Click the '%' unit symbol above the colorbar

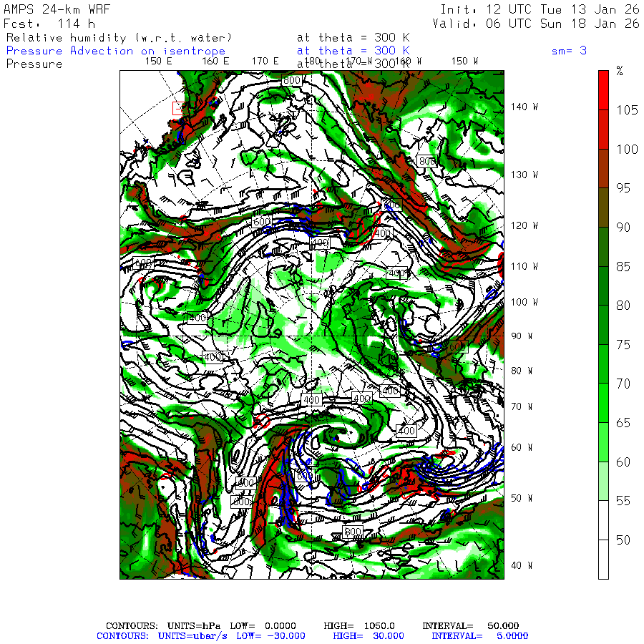(x=620, y=72)
